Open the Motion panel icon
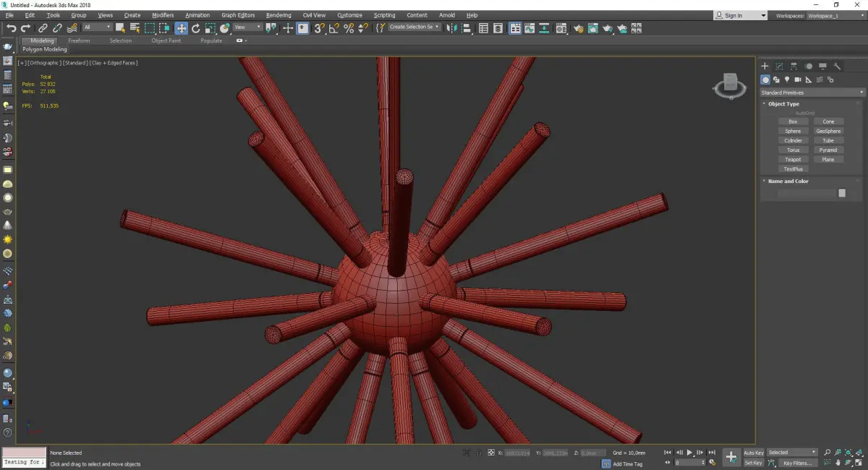This screenshot has height=470, width=868. (808, 67)
